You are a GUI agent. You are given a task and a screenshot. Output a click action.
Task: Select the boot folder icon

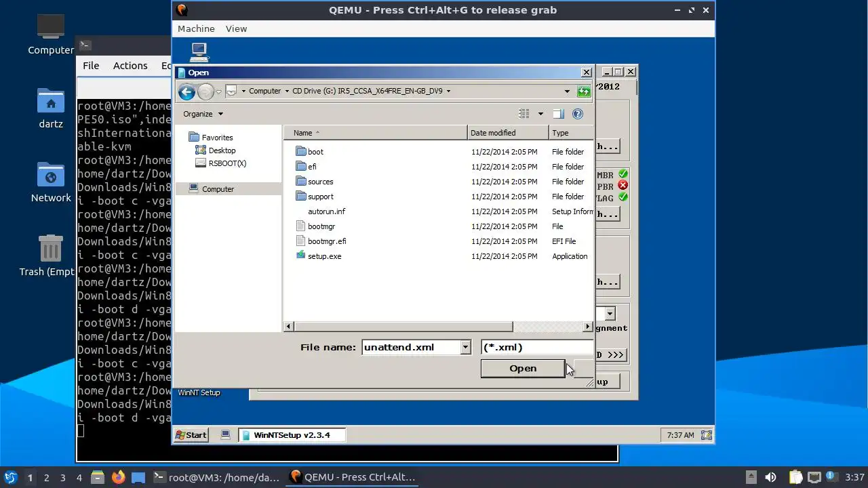[302, 151]
